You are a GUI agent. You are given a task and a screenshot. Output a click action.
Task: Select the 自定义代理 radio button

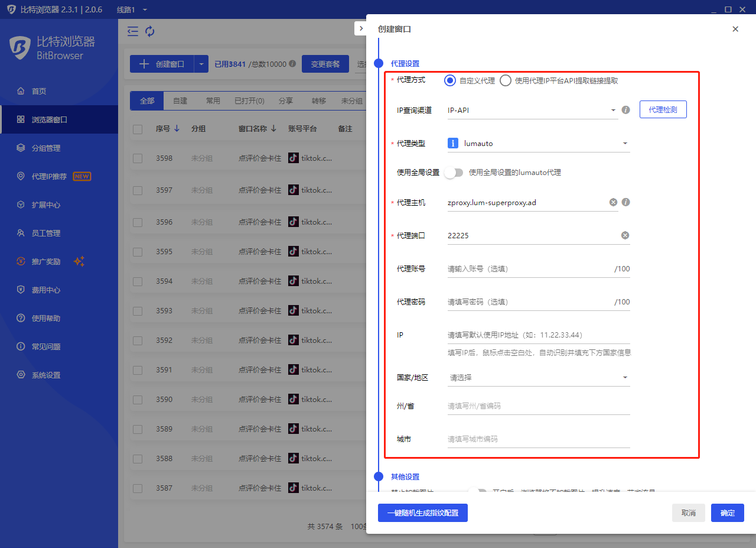click(450, 80)
